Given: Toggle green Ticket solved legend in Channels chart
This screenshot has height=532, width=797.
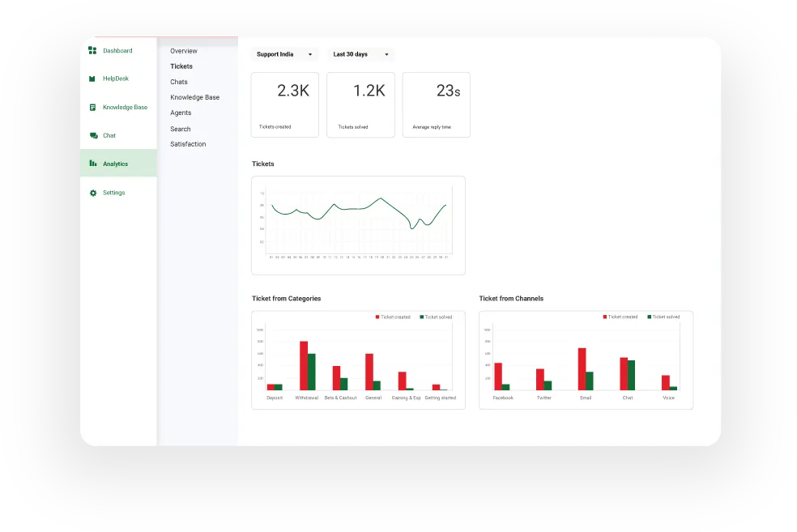Looking at the screenshot, I should (666, 317).
